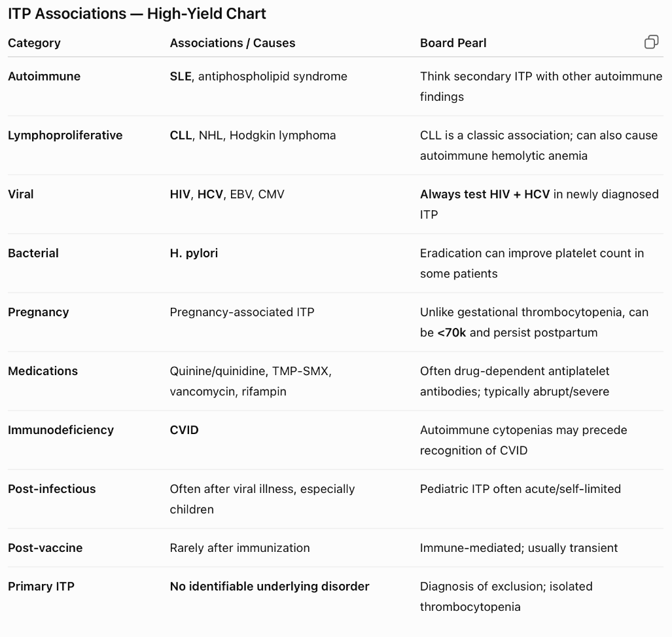
Task: Click the ITP Associations chart title
Action: (x=137, y=14)
